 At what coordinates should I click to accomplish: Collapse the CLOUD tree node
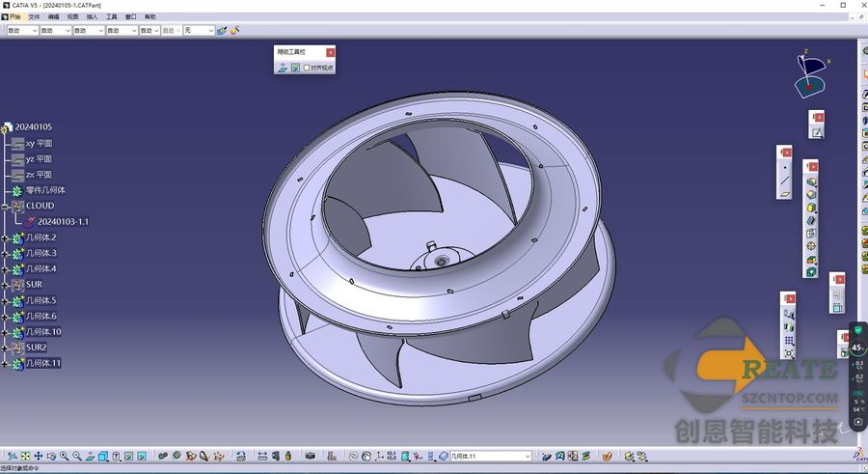pos(5,207)
